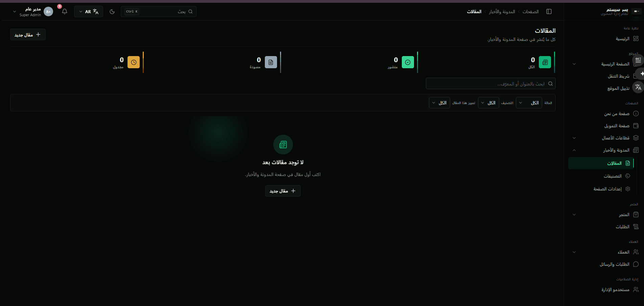Click the منشور published check icon

(408, 62)
